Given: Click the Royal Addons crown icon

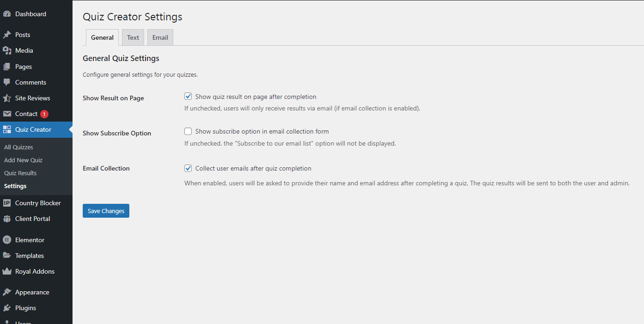Looking at the screenshot, I should [x=7, y=271].
